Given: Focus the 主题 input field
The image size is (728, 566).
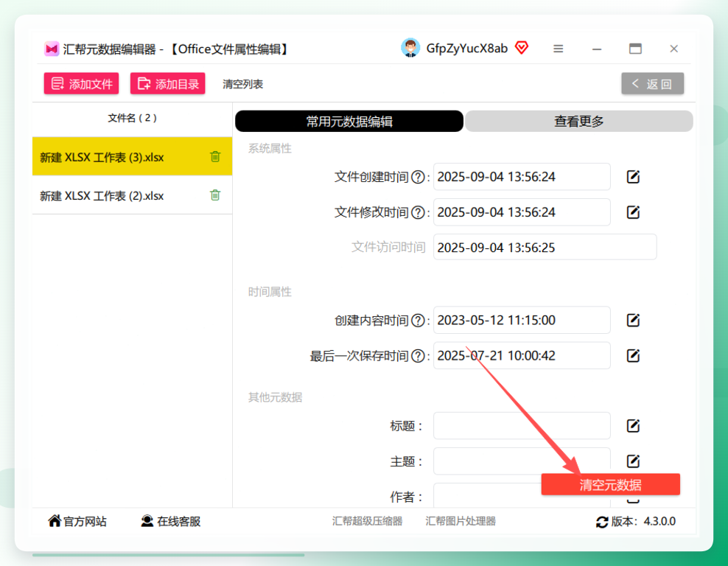Looking at the screenshot, I should point(522,461).
